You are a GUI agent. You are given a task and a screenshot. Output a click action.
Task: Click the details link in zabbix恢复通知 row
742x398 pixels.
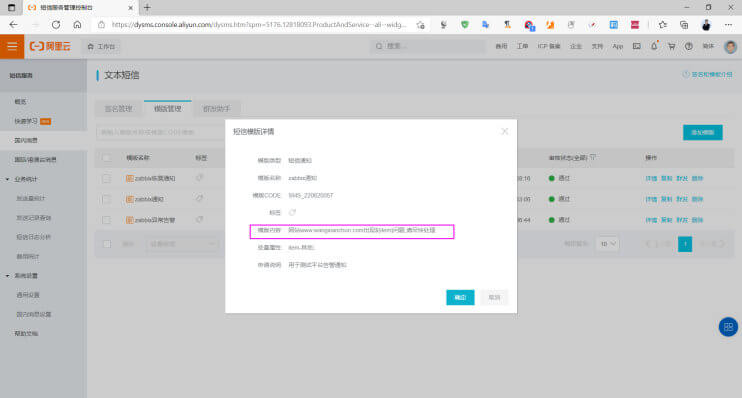(651, 178)
